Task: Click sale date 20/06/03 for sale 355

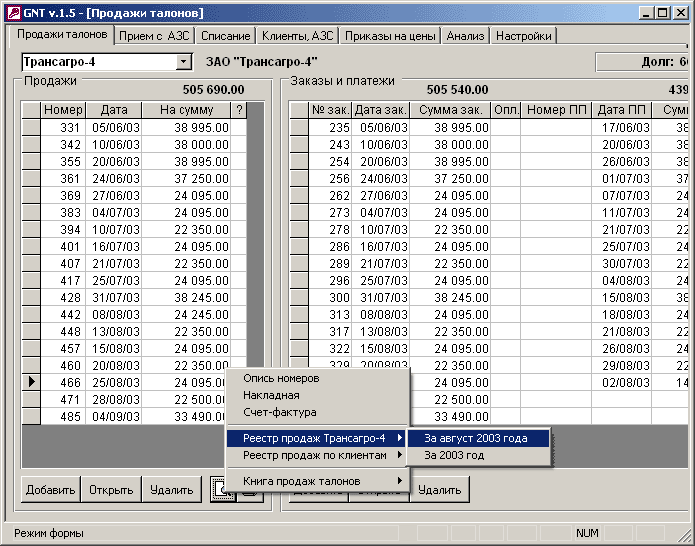Action: point(114,162)
